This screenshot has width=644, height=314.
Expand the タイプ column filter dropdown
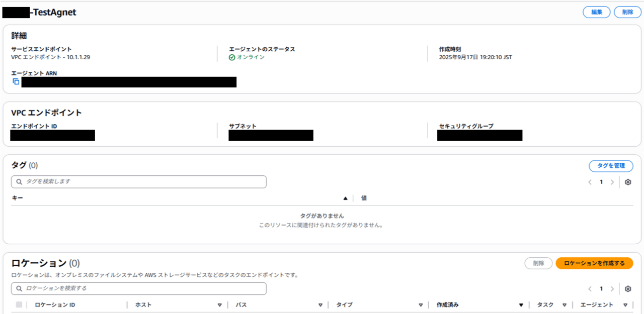point(421,305)
